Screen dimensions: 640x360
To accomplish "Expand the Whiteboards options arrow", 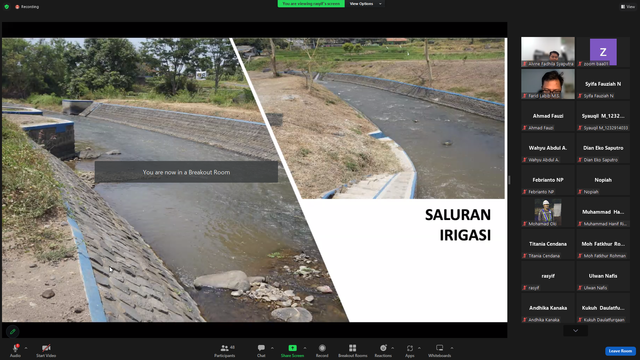I will [x=452, y=348].
